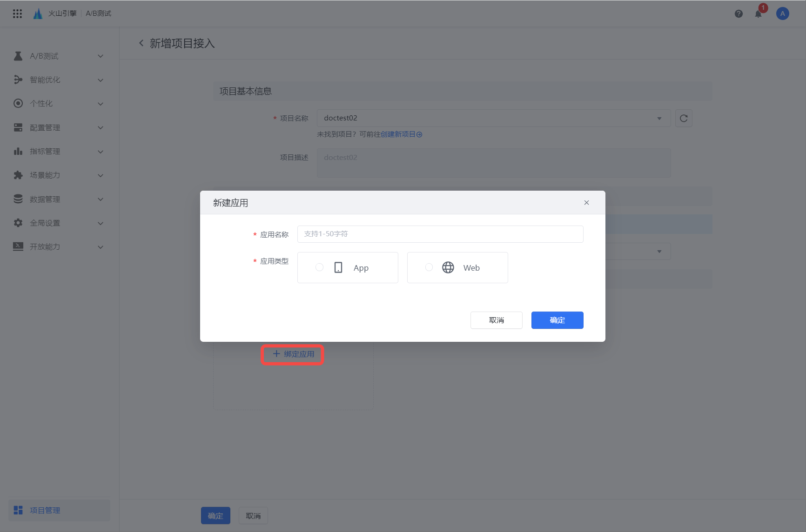
Task: Open the notifications bell icon
Action: [x=759, y=13]
